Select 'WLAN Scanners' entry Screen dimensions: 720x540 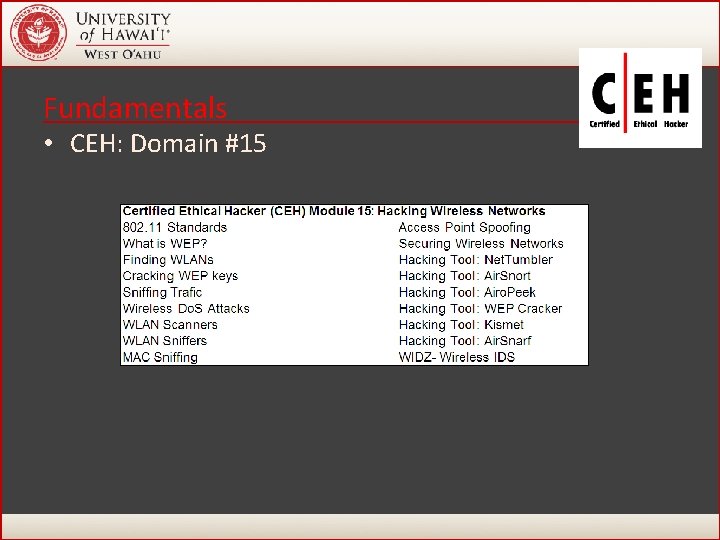pos(170,325)
